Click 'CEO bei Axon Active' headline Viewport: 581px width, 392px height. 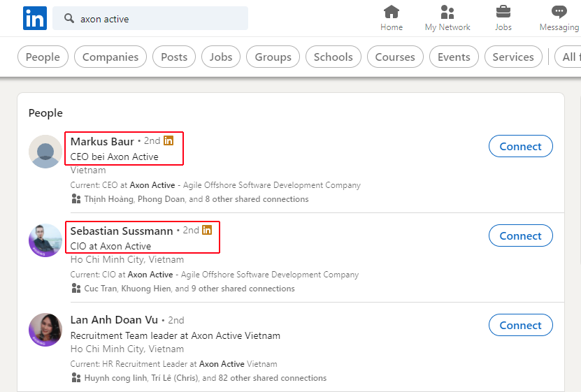click(114, 157)
